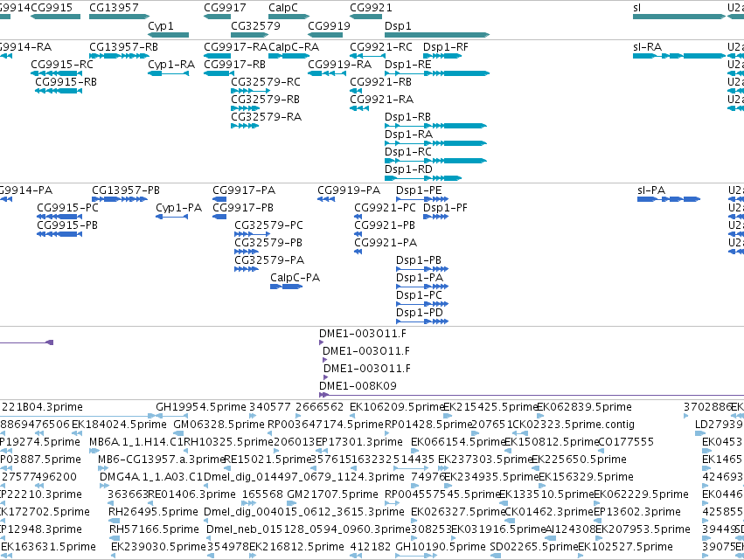Select transcript CG9919-RA
The width and height of the screenshot is (744, 560).
327,73
